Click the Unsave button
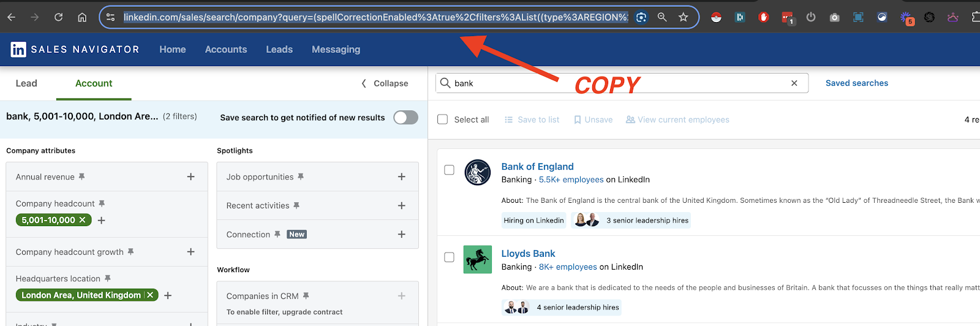This screenshot has width=980, height=326. pyautogui.click(x=593, y=119)
